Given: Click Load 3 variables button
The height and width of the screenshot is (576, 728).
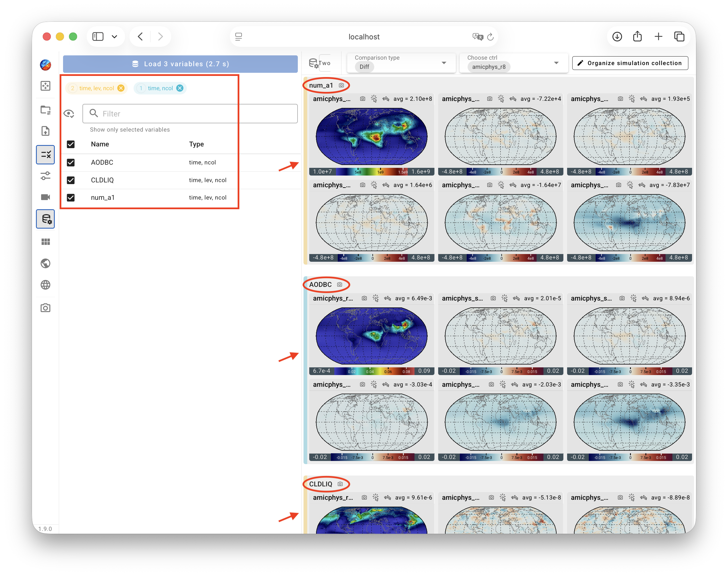Looking at the screenshot, I should (x=180, y=64).
